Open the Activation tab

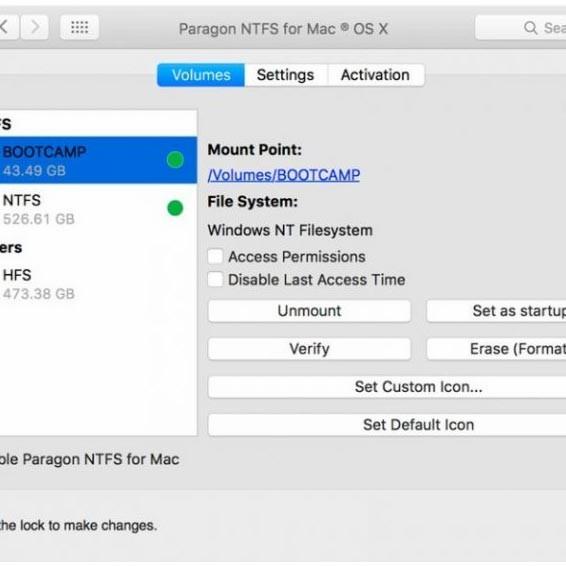point(375,75)
